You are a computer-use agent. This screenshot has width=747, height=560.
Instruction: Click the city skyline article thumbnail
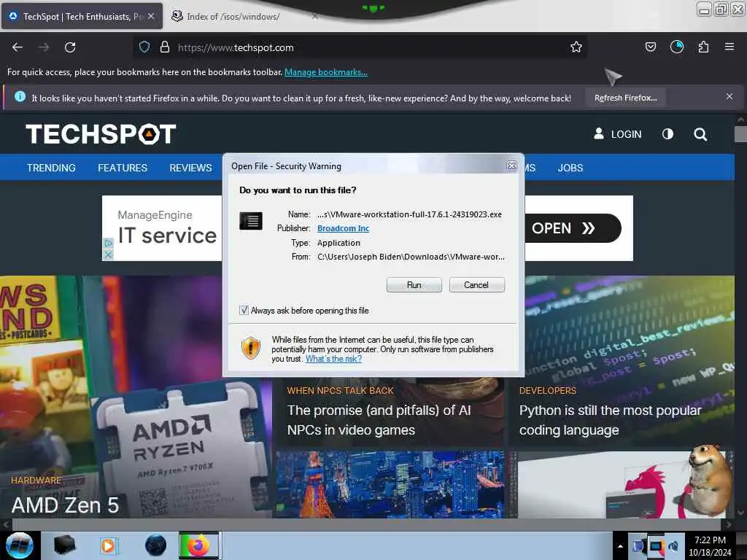[390, 484]
